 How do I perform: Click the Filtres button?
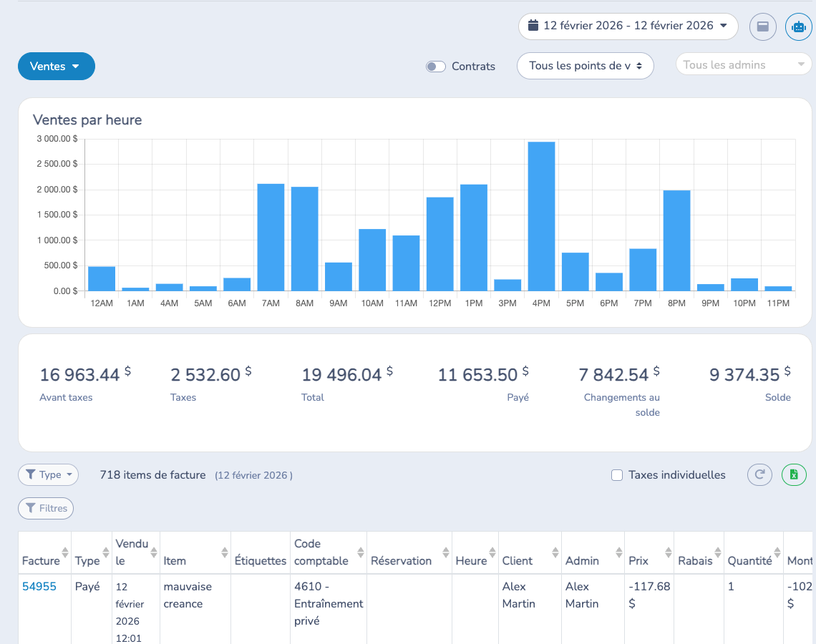pyautogui.click(x=46, y=508)
